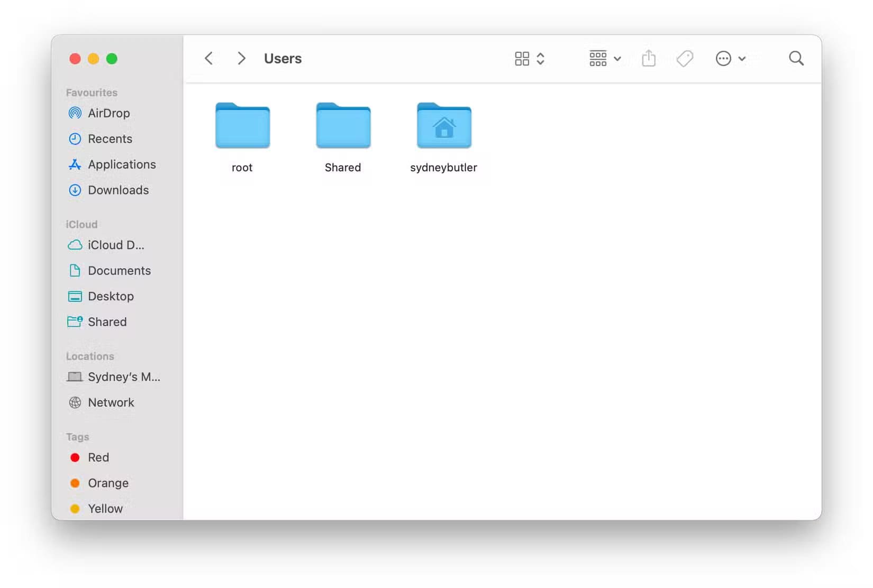Open Network under Locations
873x588 pixels.
(111, 402)
